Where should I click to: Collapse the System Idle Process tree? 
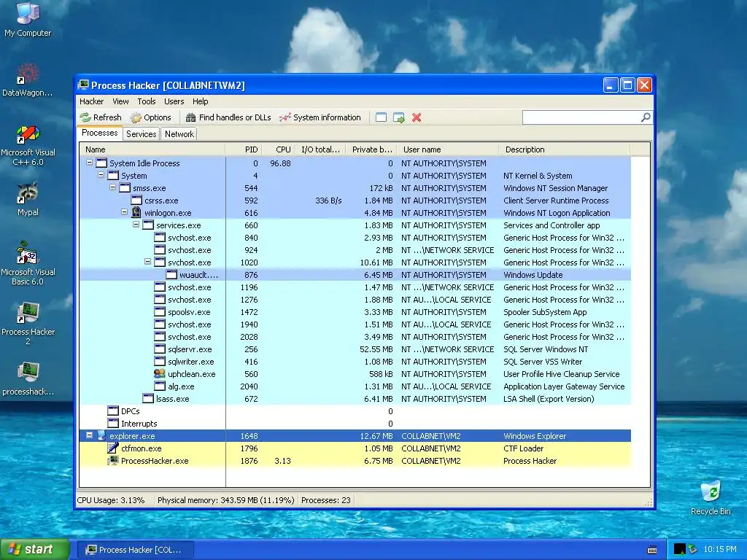pos(89,163)
